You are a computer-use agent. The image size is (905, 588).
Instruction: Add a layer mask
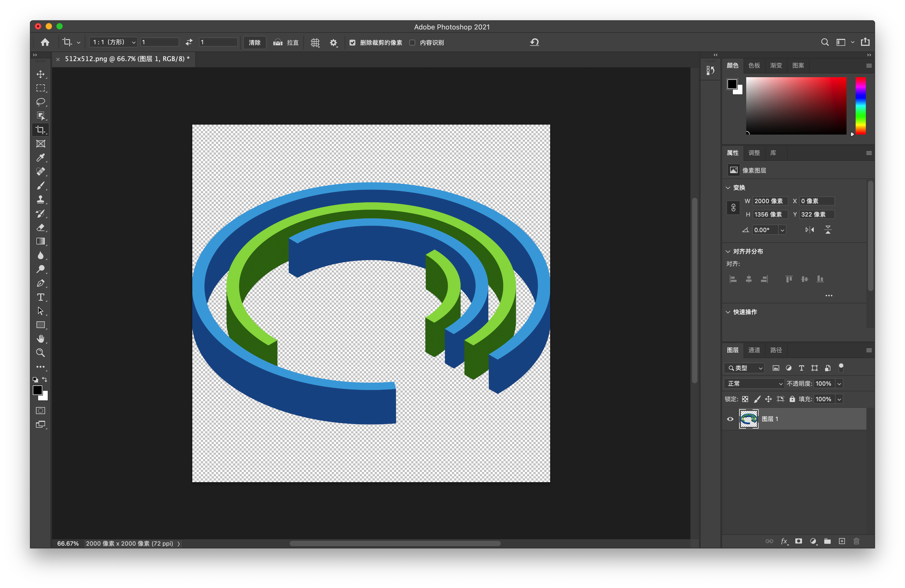click(x=799, y=541)
